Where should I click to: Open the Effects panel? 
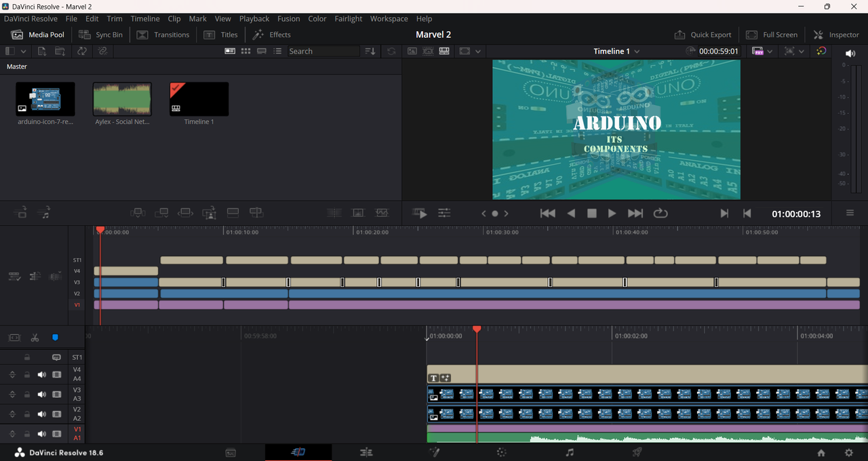coord(272,35)
